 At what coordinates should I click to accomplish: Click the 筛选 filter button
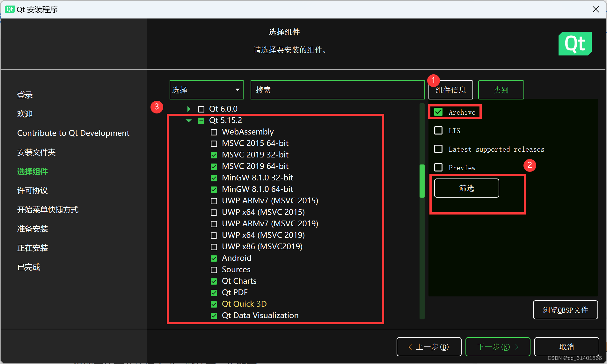pos(466,188)
